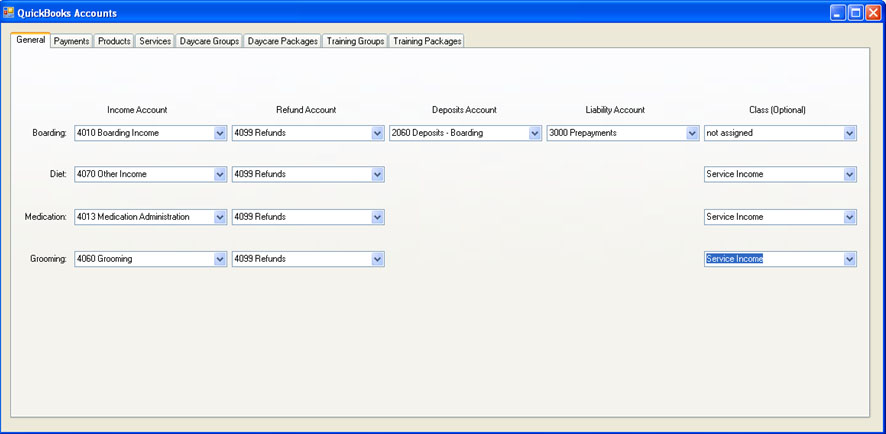Viewport: 886px width, 434px height.
Task: Click the Liability Account column heading
Action: [615, 110]
